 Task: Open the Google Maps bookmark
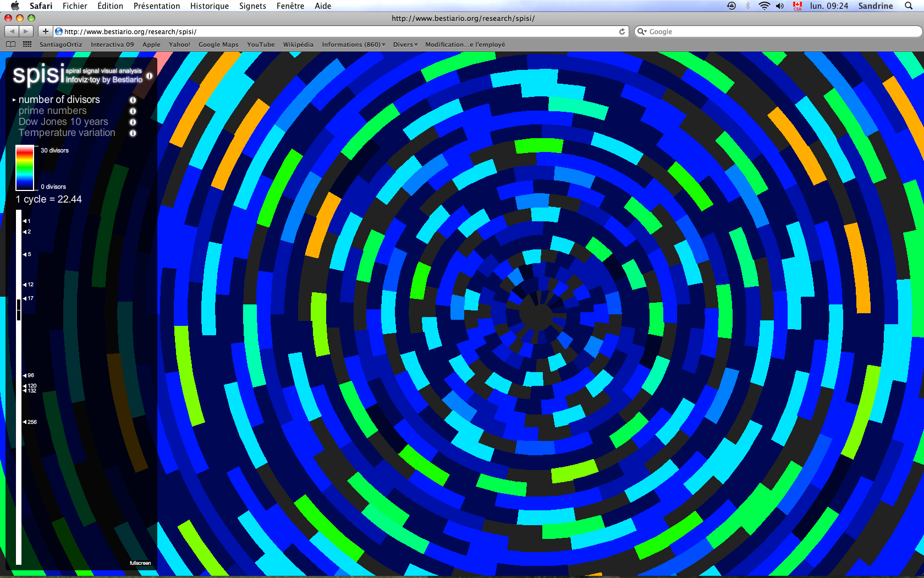[218, 45]
